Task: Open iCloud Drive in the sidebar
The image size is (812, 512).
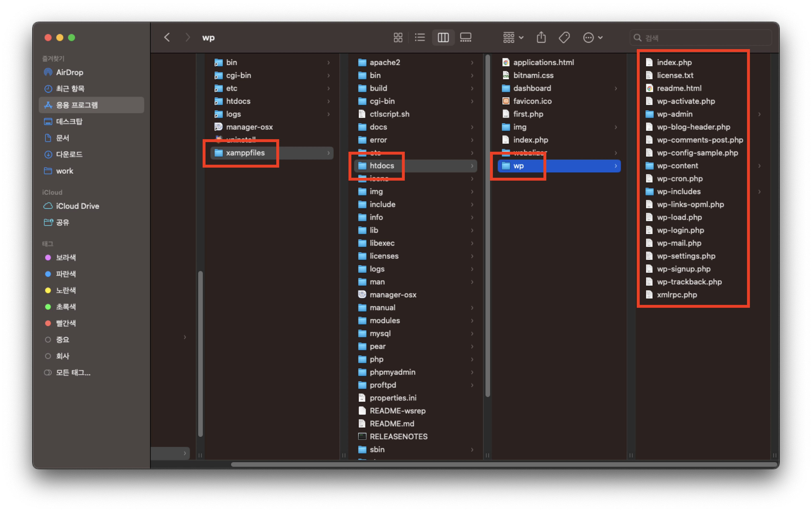Action: click(x=77, y=206)
